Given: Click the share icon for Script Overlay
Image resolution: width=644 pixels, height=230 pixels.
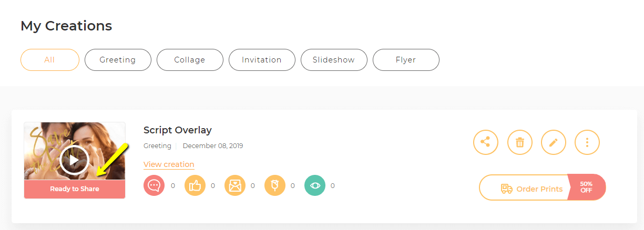Looking at the screenshot, I should click(486, 142).
